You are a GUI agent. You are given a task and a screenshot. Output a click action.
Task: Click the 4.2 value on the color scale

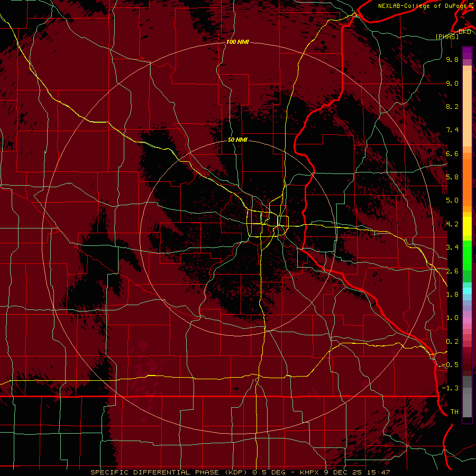coord(452,224)
